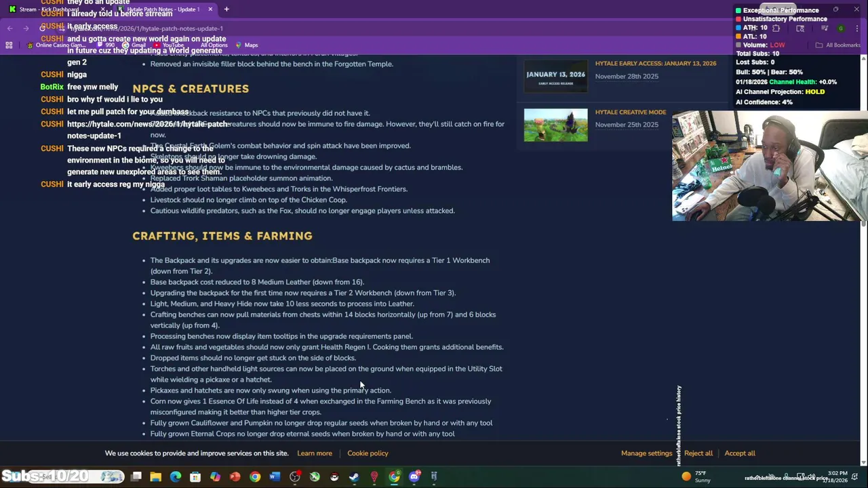Launch Microsoft Edge from the taskbar
Screen dimensions: 868x488
(x=176, y=476)
